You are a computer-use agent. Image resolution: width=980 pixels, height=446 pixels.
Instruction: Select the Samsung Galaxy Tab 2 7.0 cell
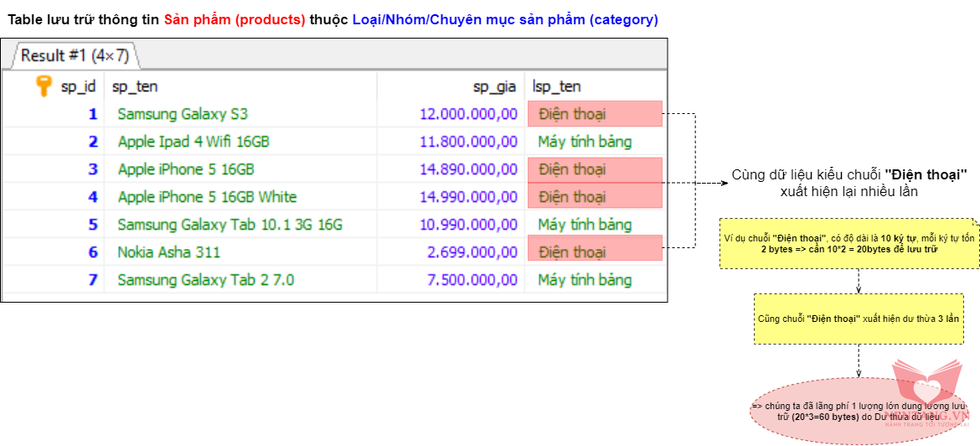click(x=205, y=280)
